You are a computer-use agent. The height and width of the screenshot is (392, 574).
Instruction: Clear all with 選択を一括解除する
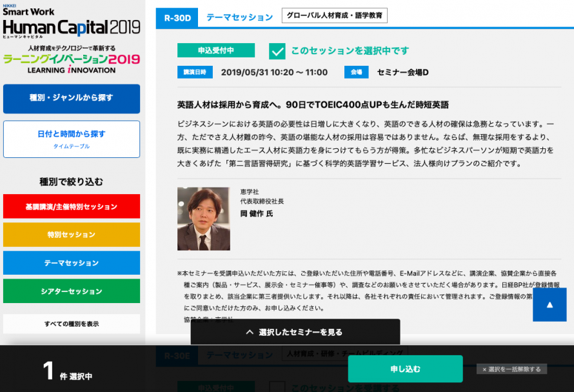[511, 369]
